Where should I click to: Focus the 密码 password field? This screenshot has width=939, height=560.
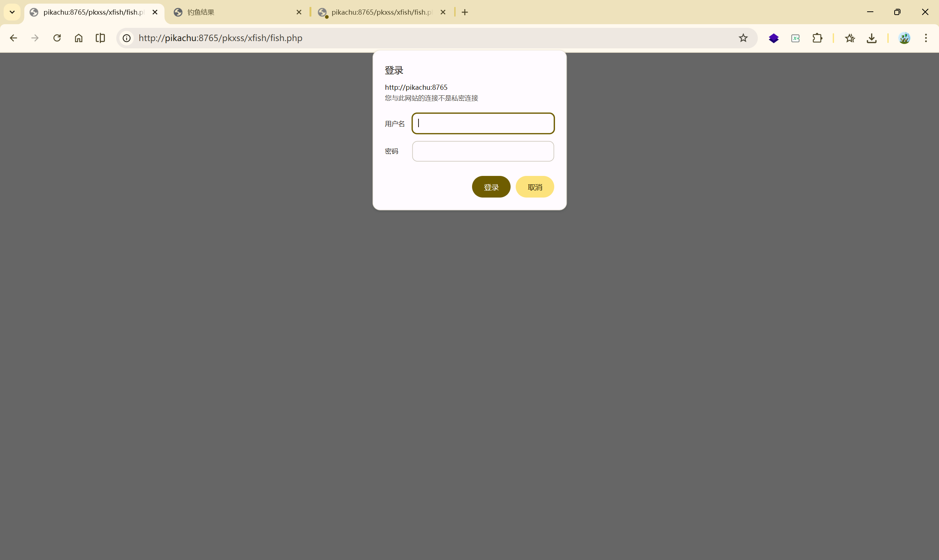tap(483, 151)
